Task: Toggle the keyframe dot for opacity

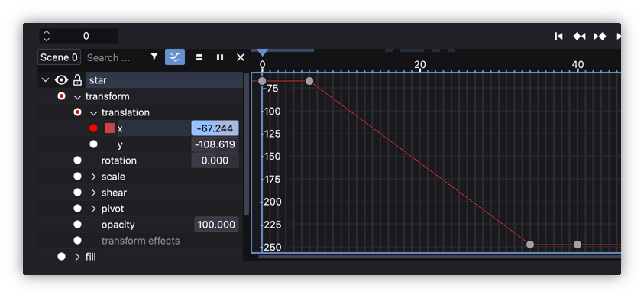Action: click(78, 225)
